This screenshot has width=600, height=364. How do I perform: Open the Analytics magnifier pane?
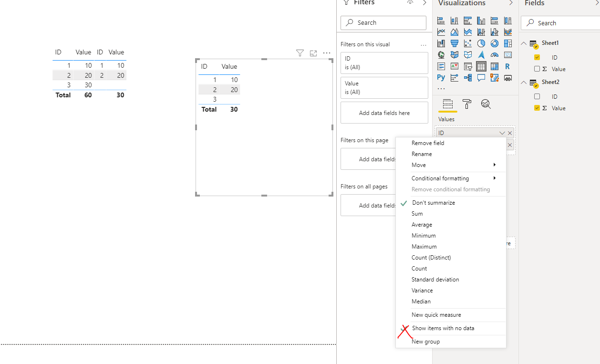pyautogui.click(x=486, y=104)
